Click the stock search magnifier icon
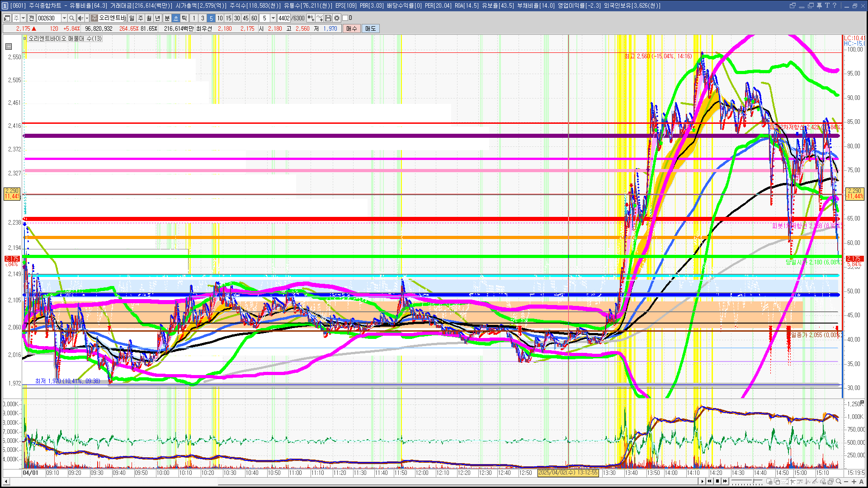The height and width of the screenshot is (488, 868). click(x=71, y=18)
